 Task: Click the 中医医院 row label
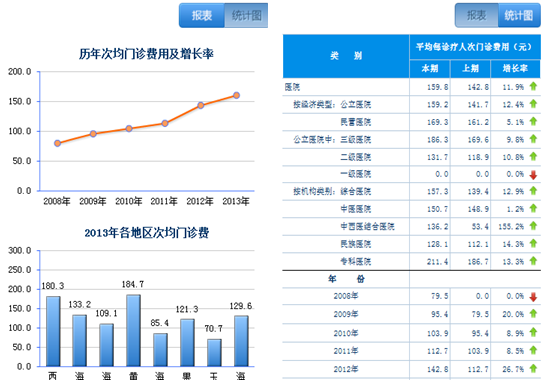coord(356,209)
